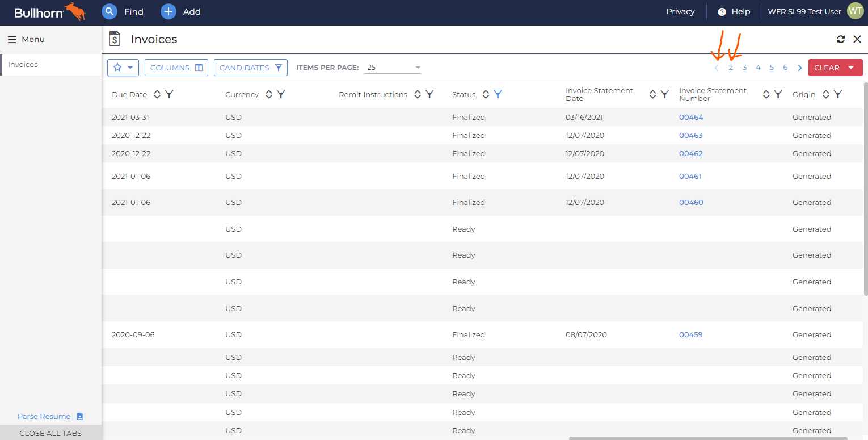Filter the Invoice Statement Number column

[778, 94]
